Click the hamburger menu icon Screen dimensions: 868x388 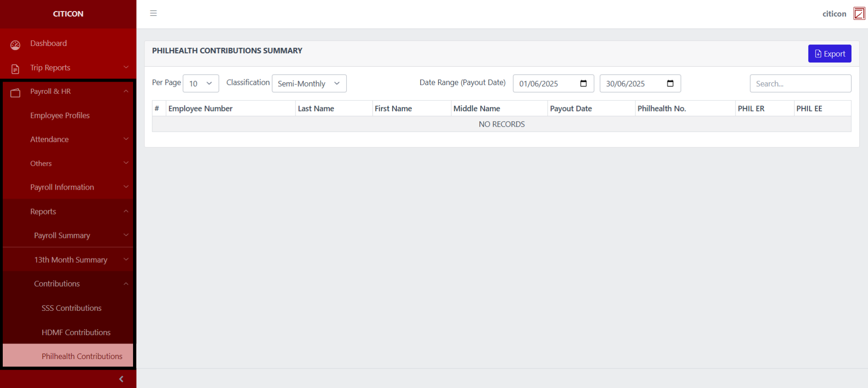tap(153, 13)
